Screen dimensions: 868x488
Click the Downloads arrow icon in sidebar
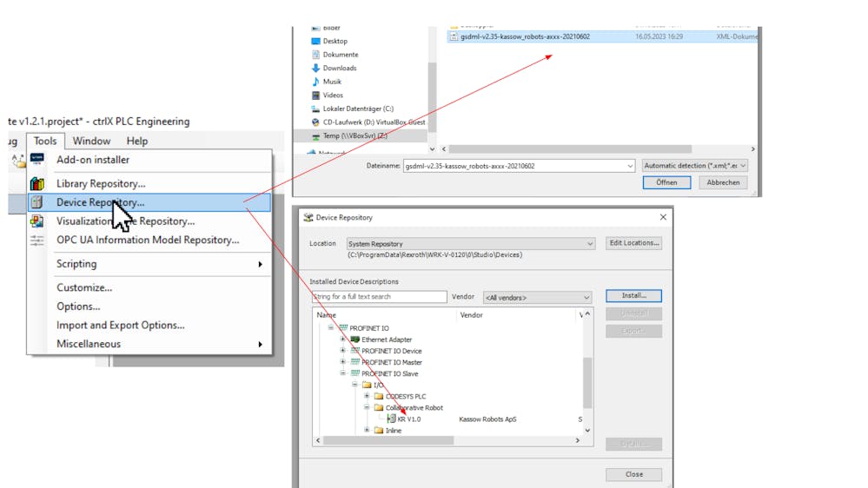315,68
